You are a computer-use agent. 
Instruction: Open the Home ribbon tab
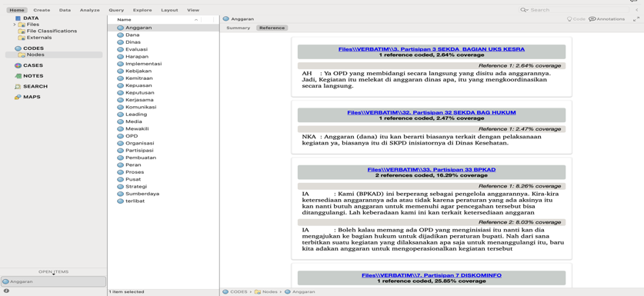(17, 10)
